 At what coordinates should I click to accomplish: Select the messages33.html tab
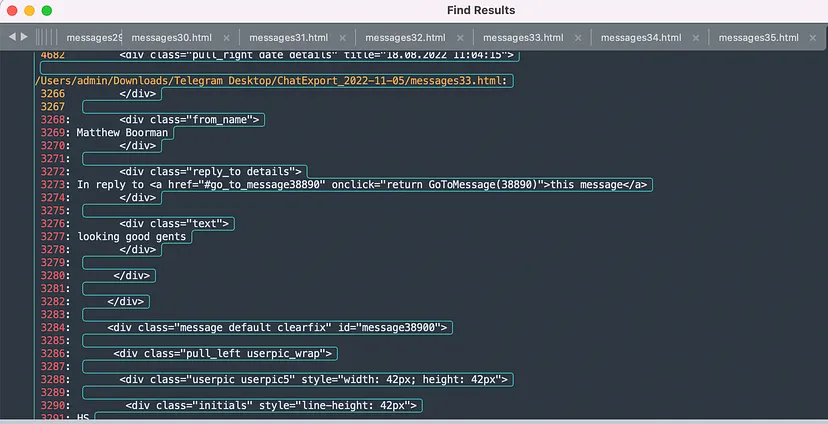pyautogui.click(x=523, y=37)
